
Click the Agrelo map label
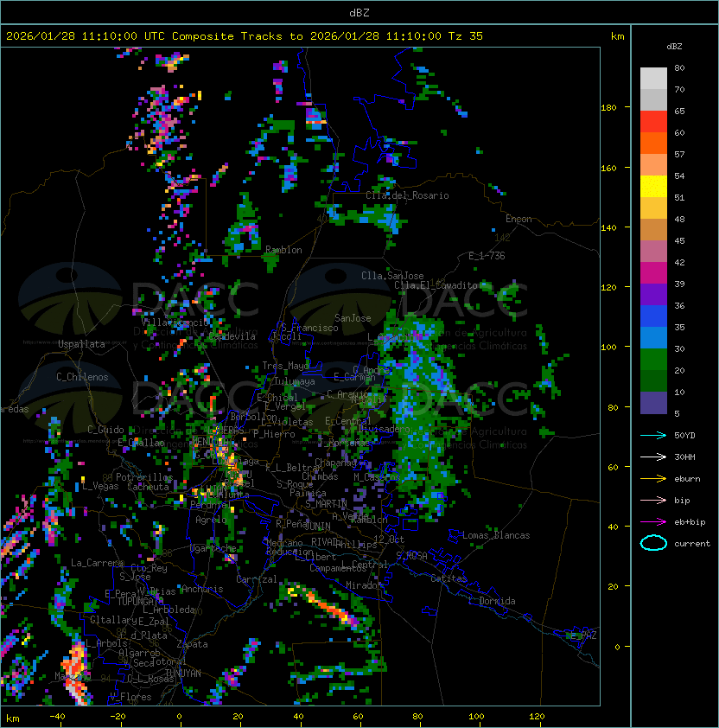pyautogui.click(x=211, y=520)
